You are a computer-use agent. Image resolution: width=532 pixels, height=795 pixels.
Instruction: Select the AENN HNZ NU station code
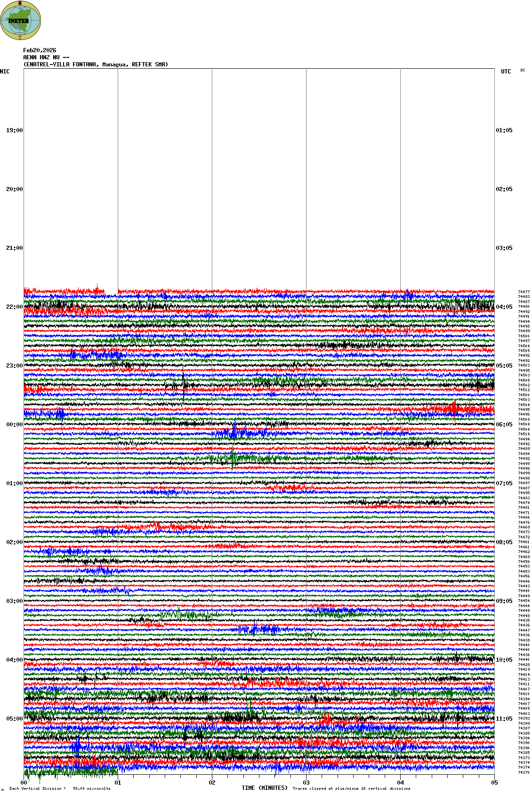[x=41, y=57]
